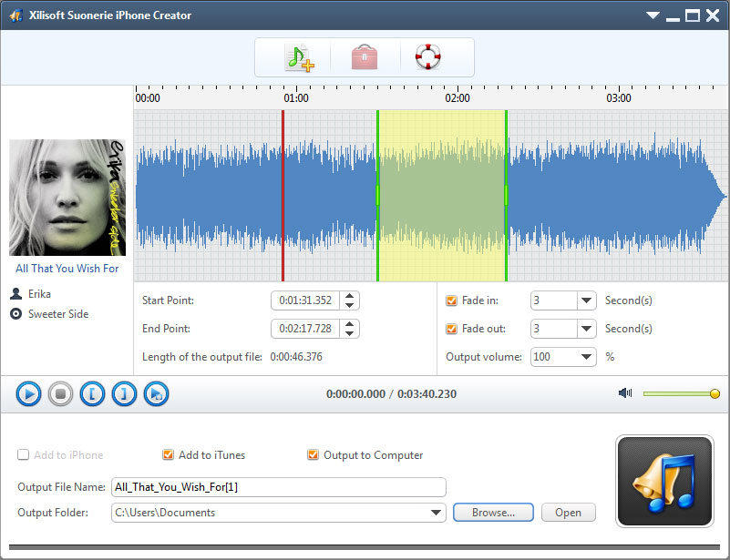Click the artist name Erika
The width and height of the screenshot is (730, 560).
(x=39, y=294)
